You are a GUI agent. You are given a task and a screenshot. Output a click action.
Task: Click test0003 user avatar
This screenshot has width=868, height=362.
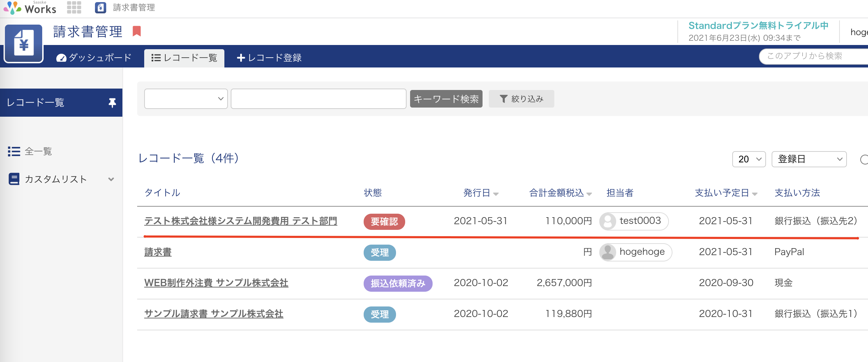click(608, 221)
